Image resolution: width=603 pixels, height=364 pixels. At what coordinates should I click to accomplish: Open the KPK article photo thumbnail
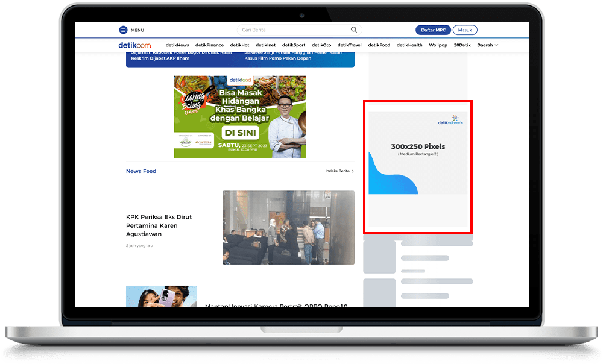(288, 227)
